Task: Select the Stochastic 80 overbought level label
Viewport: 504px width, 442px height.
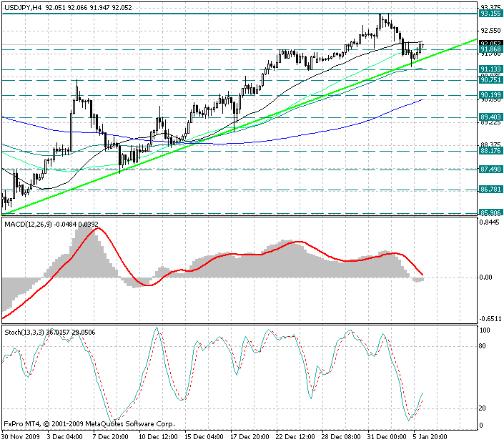Action: coord(485,345)
